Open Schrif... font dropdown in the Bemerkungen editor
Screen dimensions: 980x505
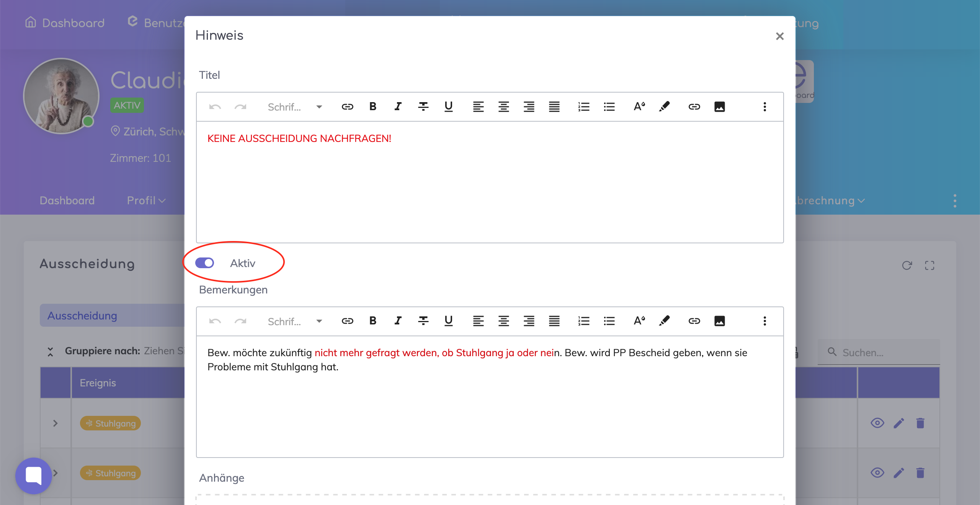pos(295,321)
